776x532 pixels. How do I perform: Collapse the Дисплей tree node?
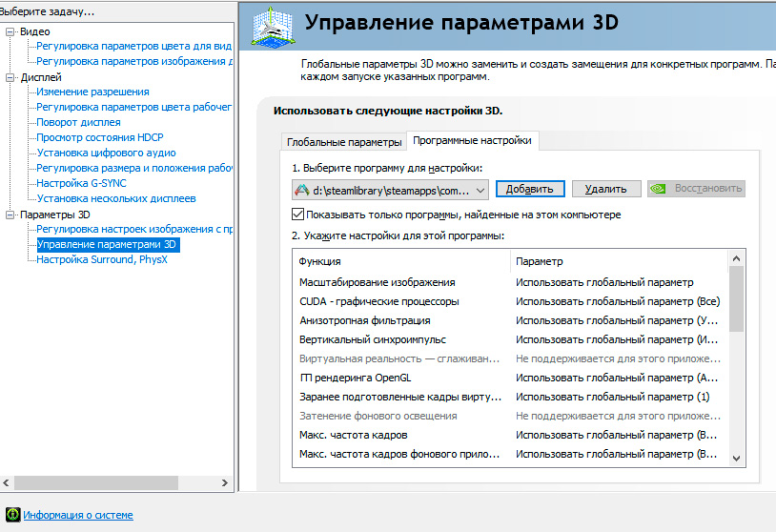(10, 77)
